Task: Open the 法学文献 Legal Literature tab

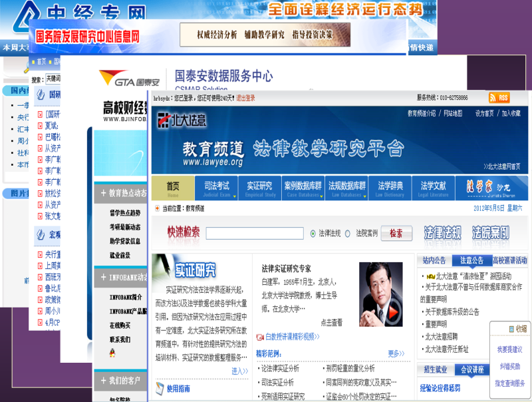Action: (434, 188)
